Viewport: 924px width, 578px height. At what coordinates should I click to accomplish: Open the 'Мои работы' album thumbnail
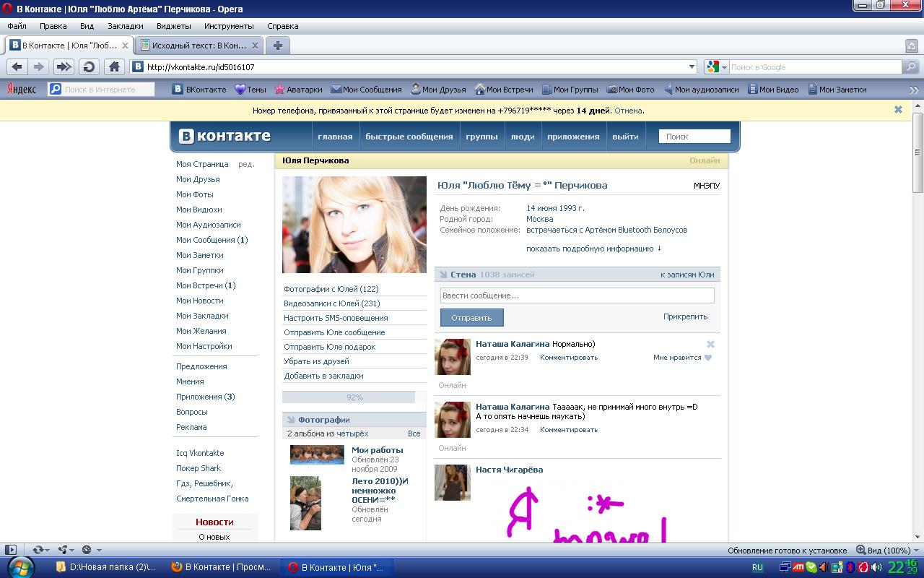pos(317,454)
